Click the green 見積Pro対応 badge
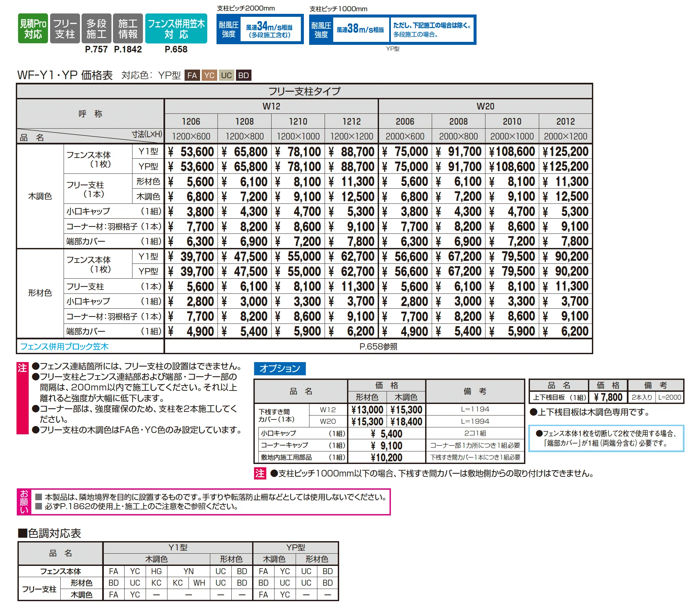 33,28
